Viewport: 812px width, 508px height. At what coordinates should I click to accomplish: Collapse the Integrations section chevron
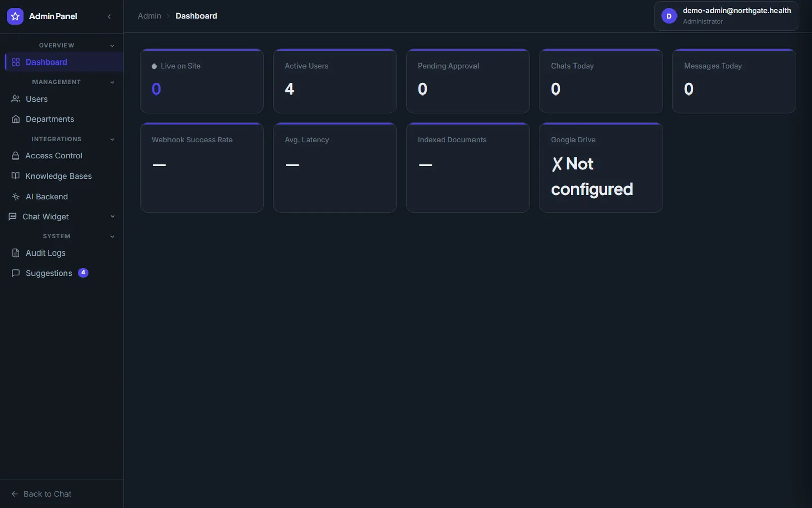tap(112, 139)
